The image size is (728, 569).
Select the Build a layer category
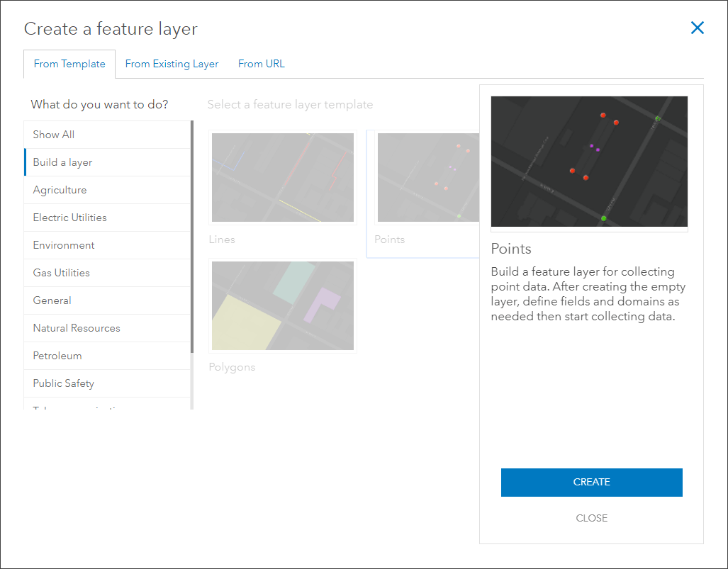(x=62, y=162)
